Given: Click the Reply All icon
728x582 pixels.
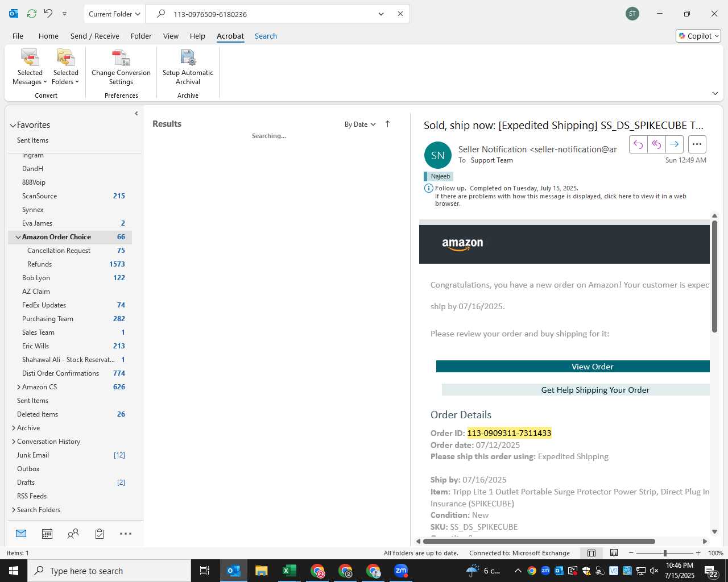Looking at the screenshot, I should tap(656, 144).
